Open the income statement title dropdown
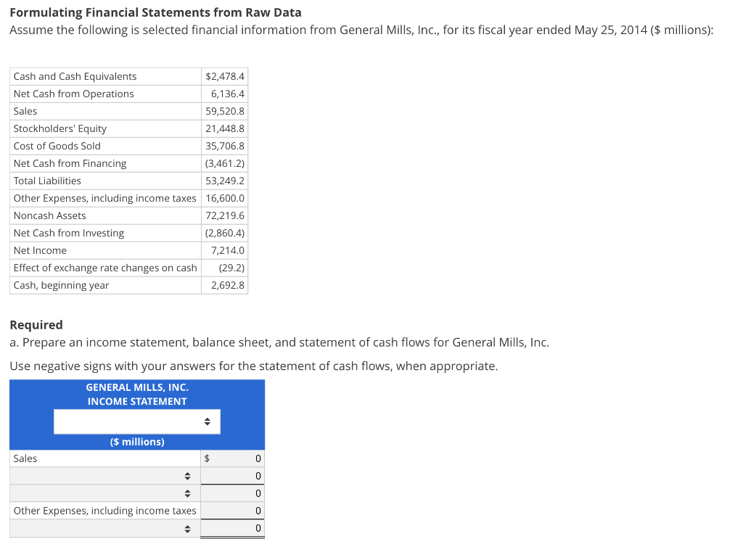The image size is (743, 560). [x=136, y=421]
